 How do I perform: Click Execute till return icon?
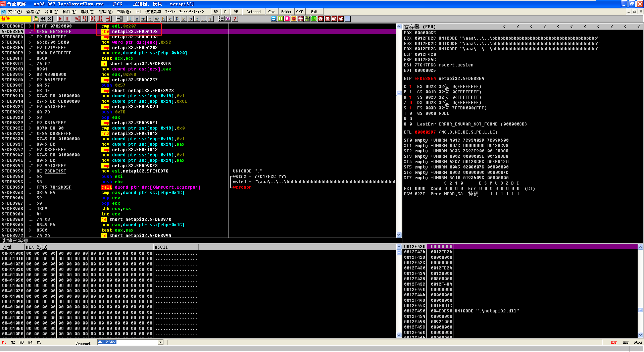pos(109,19)
